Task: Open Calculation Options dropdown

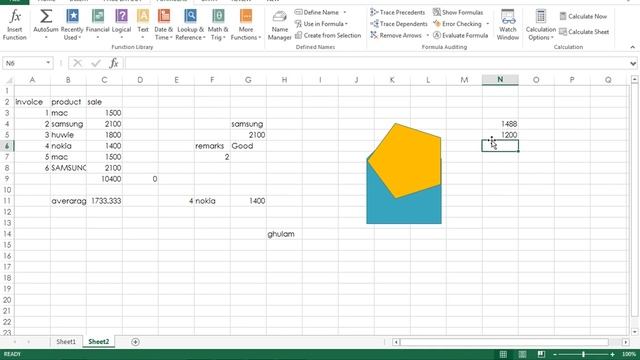Action: (540, 25)
